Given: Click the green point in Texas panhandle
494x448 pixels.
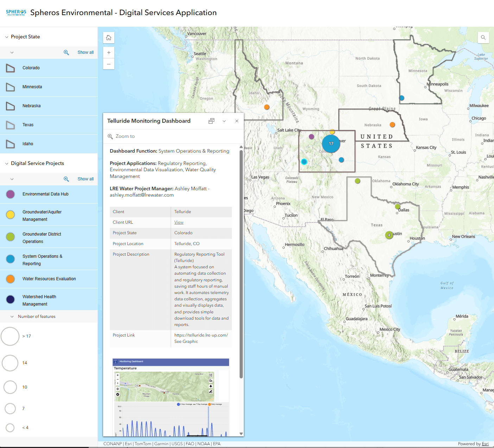Looking at the screenshot, I should coord(357,181).
